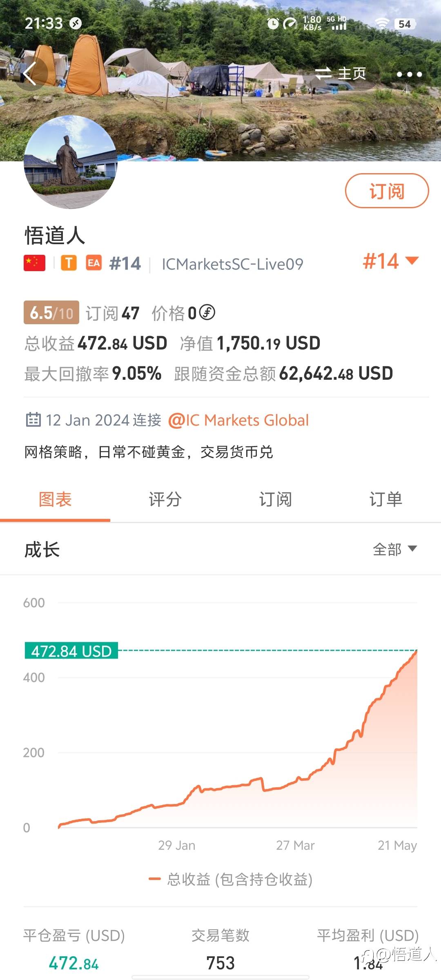The image size is (441, 980).
Task: Tap the 6.5/10 rating badge
Action: pyautogui.click(x=51, y=313)
